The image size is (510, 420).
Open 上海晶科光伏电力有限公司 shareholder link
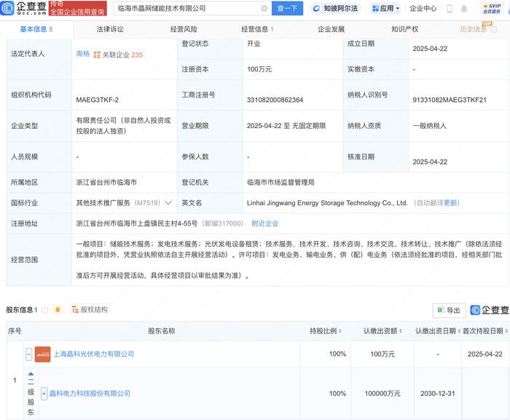(x=94, y=354)
